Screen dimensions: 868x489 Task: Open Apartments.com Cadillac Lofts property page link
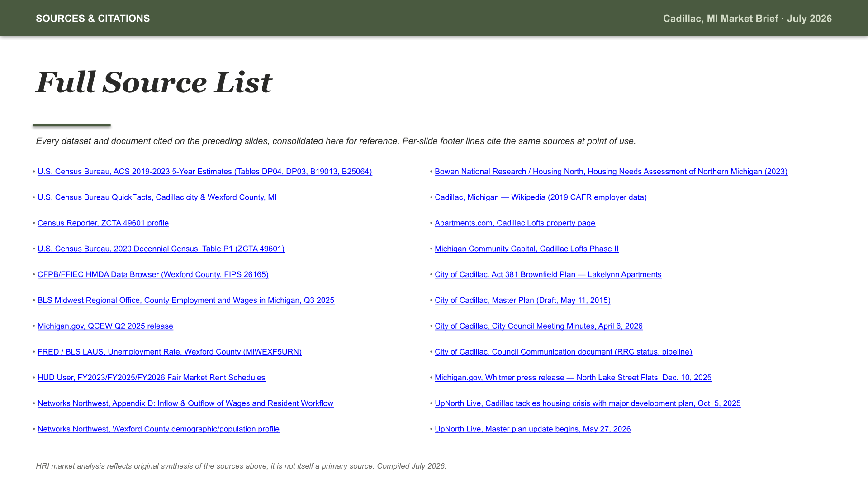click(515, 223)
